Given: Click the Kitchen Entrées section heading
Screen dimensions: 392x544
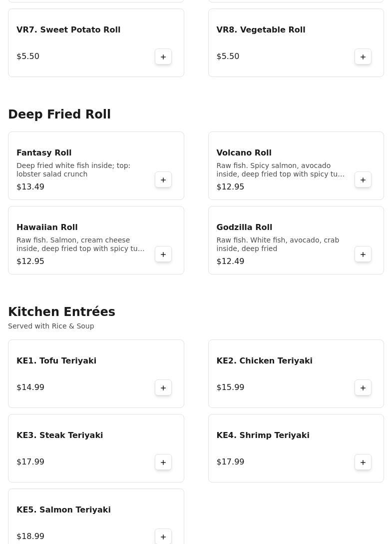Looking at the screenshot, I should point(61,312).
